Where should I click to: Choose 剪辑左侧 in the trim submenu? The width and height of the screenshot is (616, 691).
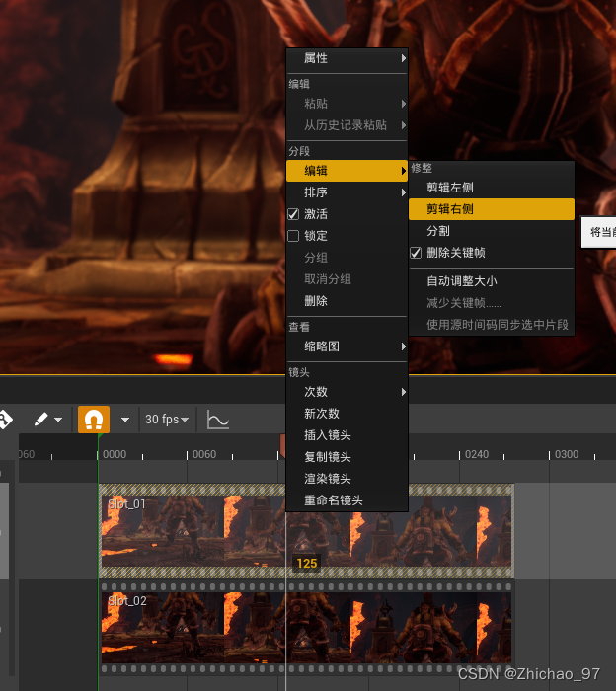click(x=492, y=188)
